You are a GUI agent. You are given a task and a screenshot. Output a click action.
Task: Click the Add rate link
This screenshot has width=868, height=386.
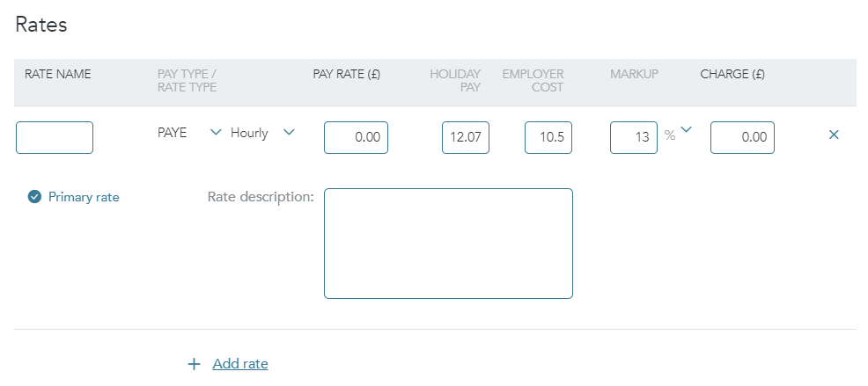[240, 364]
